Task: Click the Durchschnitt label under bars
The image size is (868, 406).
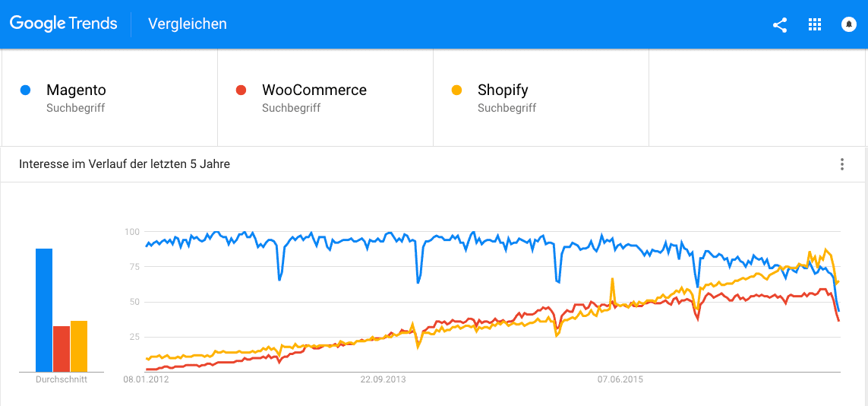Action: click(x=62, y=379)
